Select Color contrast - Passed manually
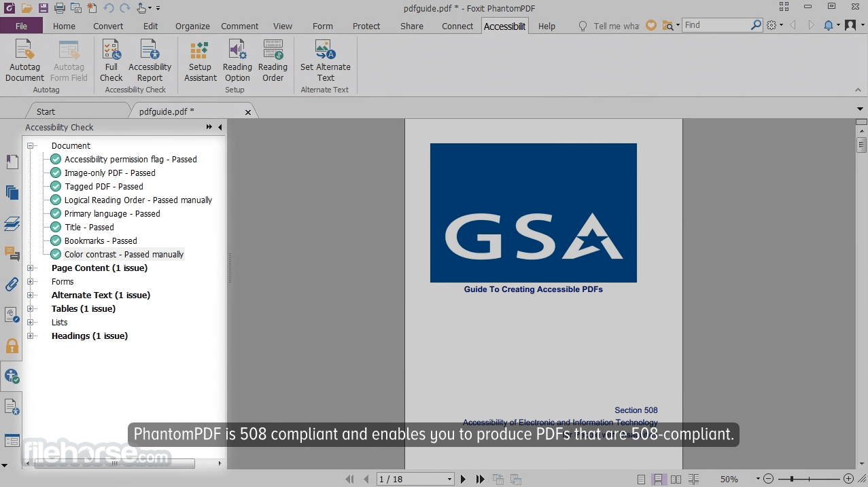Image resolution: width=868 pixels, height=487 pixels. tap(124, 255)
